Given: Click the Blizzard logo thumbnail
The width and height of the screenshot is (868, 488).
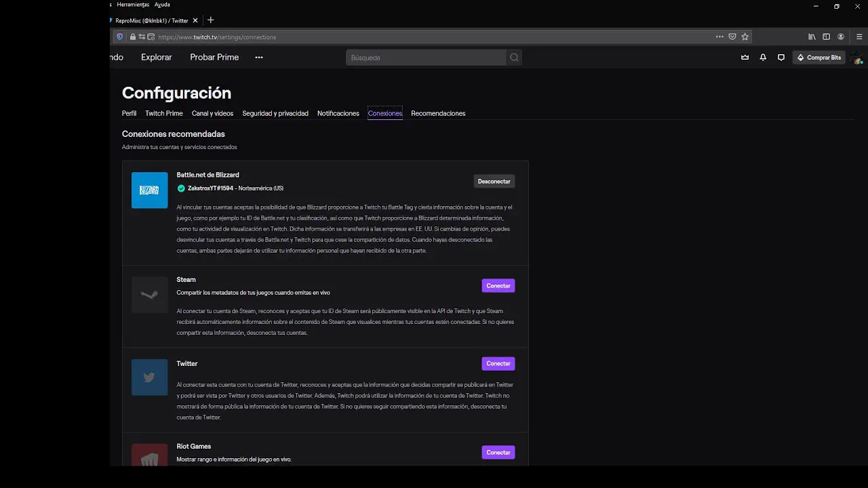Looking at the screenshot, I should [x=149, y=190].
